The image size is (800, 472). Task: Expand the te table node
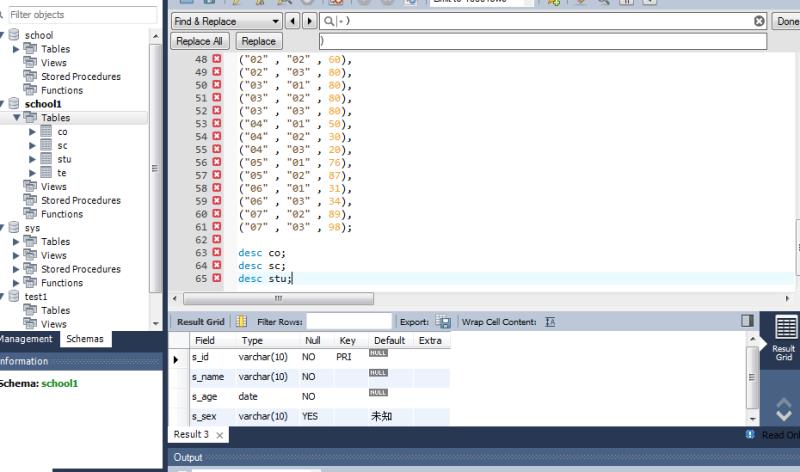pos(32,173)
